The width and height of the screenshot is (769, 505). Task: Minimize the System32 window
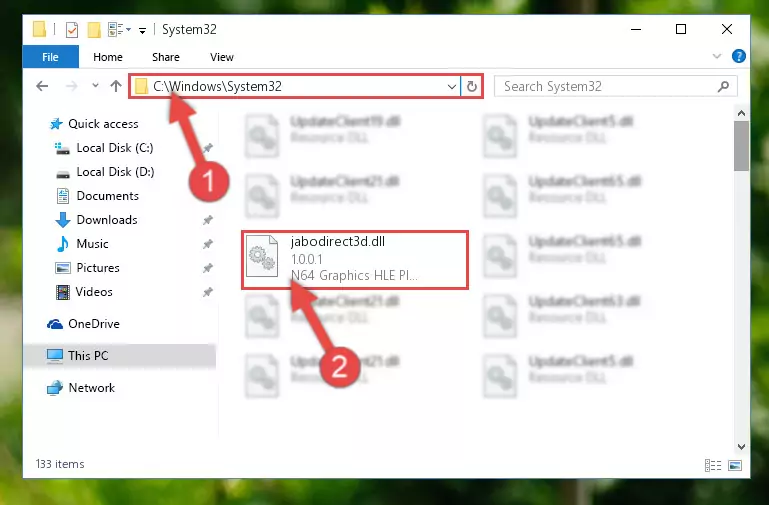tap(636, 29)
